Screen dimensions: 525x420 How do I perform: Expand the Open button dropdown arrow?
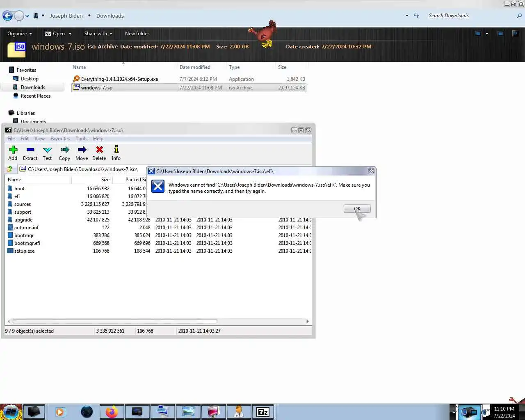coord(70,34)
